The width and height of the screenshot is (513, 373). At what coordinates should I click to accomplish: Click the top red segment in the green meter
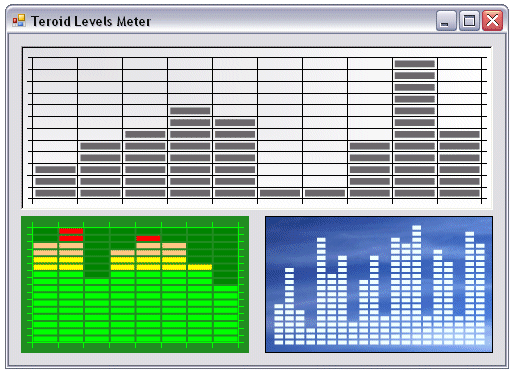71,231
